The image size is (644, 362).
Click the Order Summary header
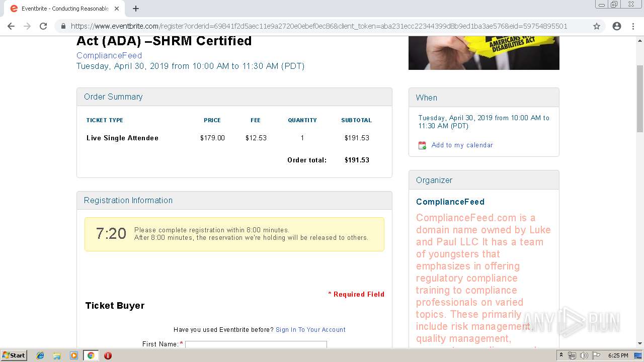234,97
